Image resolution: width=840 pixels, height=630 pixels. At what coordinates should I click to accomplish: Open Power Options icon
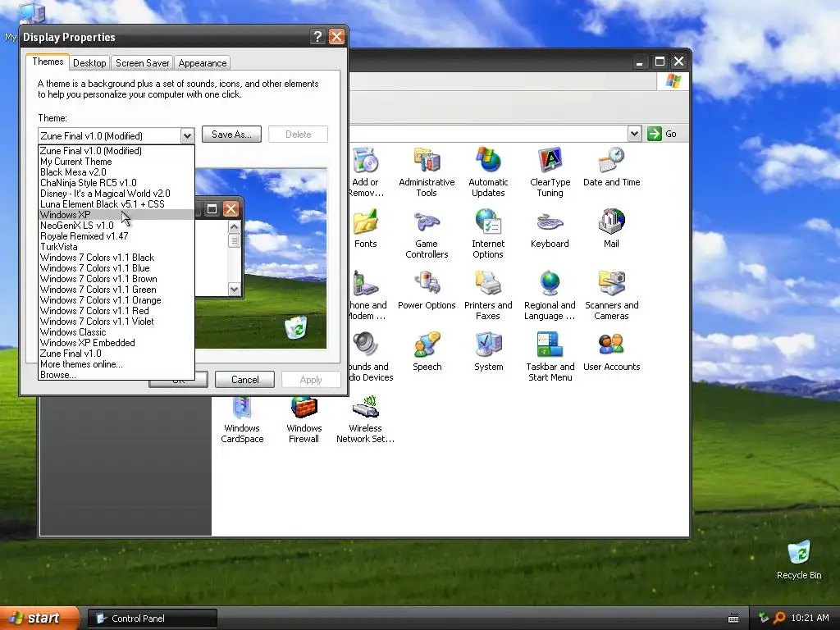tap(427, 284)
